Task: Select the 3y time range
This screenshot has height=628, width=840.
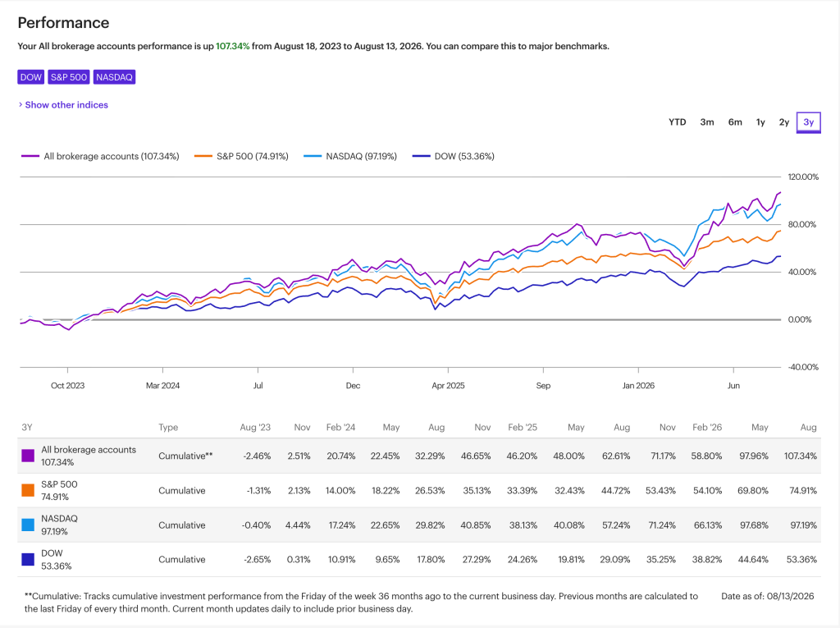Action: [x=808, y=122]
